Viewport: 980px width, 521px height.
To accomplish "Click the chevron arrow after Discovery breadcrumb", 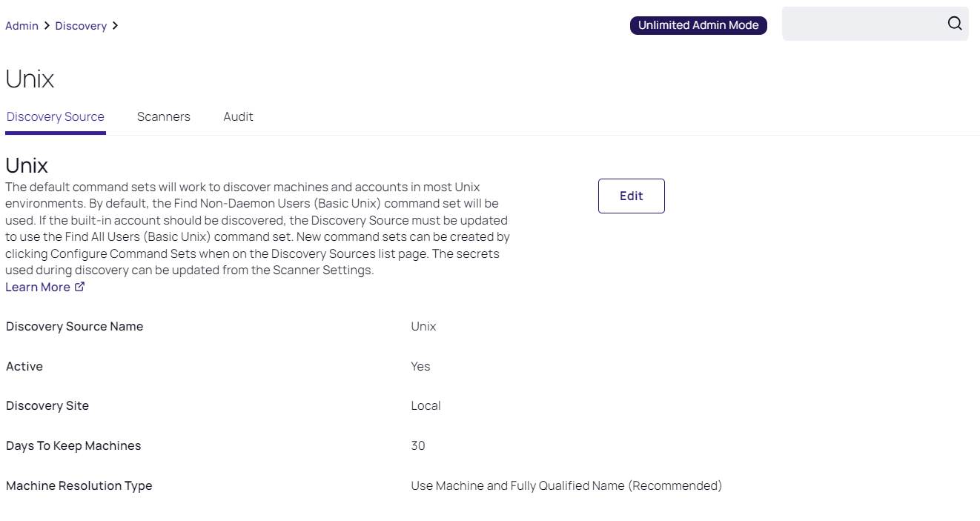I will [115, 26].
